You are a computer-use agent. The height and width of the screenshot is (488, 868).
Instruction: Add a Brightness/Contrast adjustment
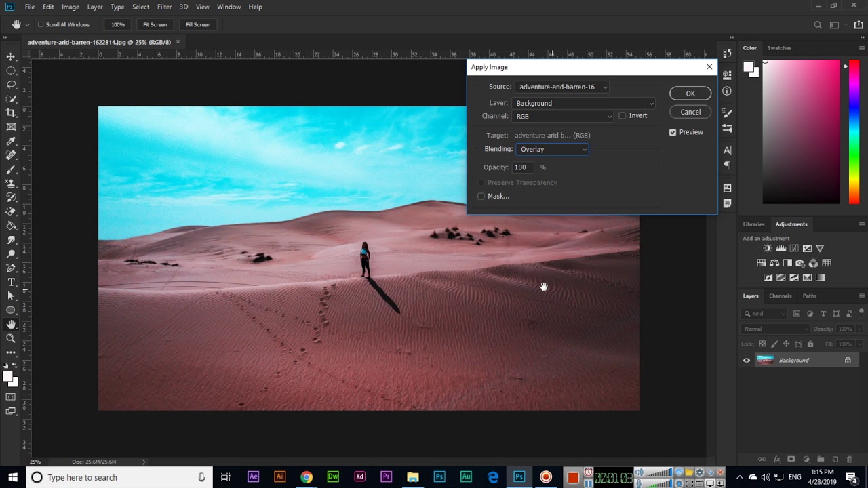(x=768, y=249)
